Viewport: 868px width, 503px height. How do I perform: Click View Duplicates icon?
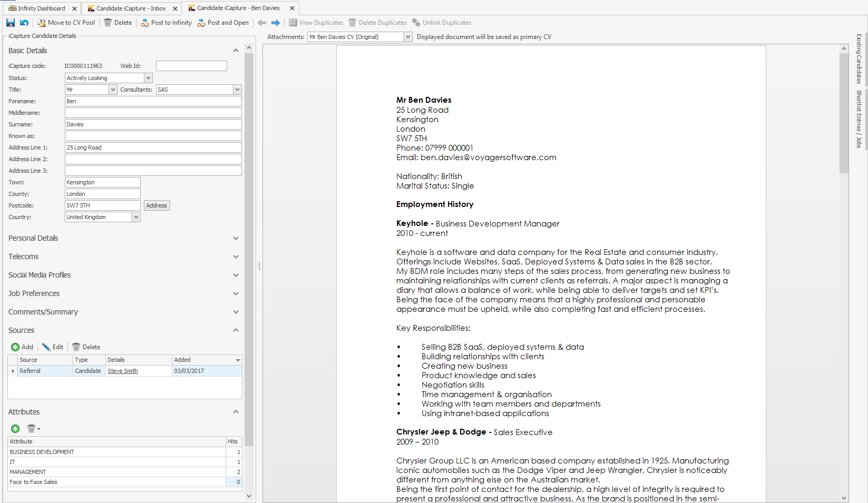(293, 23)
